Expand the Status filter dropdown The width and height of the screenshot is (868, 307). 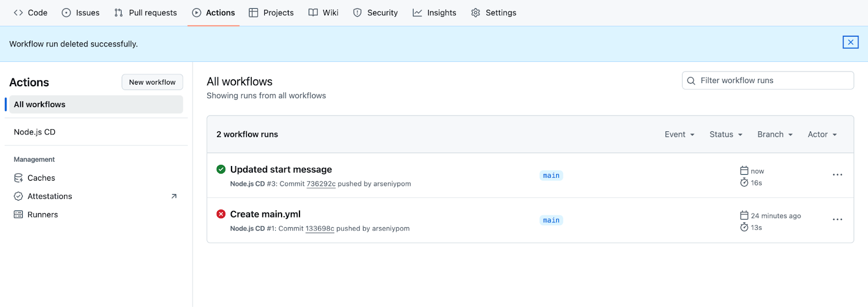point(726,135)
